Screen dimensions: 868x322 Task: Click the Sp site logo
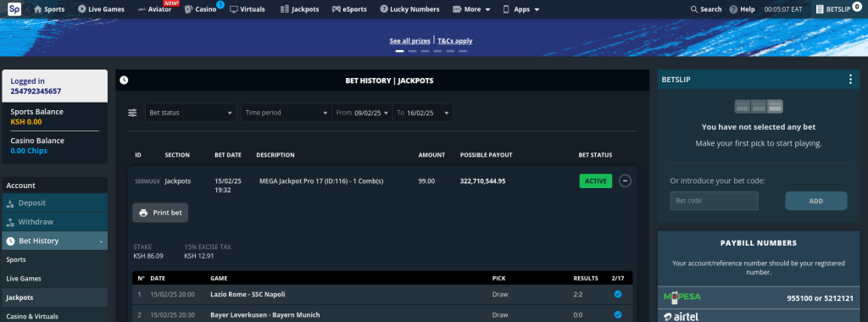point(14,8)
